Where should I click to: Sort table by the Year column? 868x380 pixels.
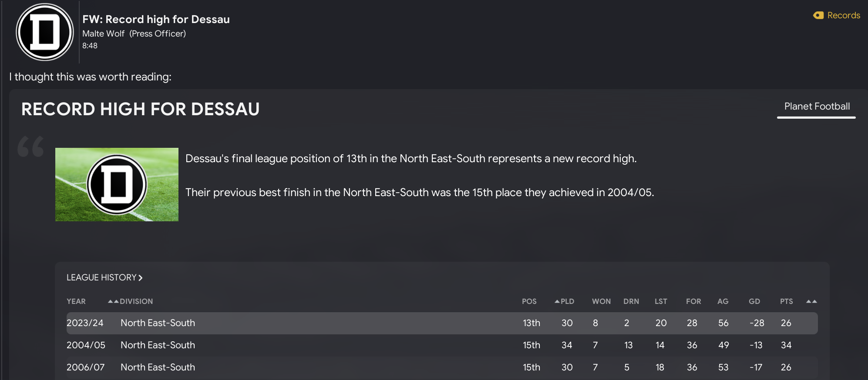pos(76,301)
